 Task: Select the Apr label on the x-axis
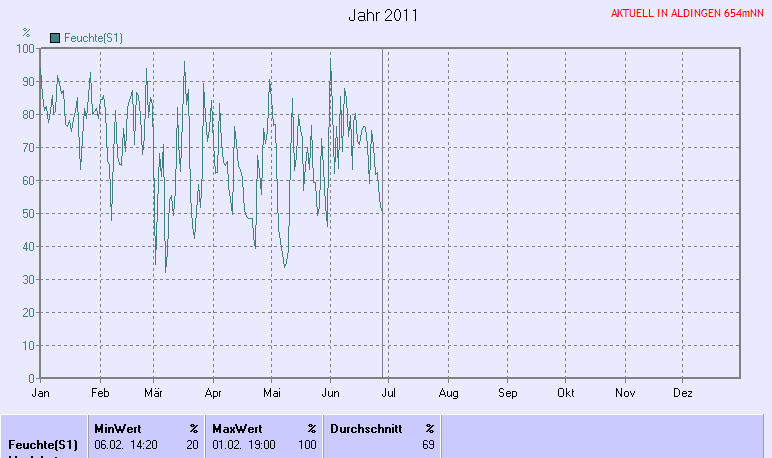click(x=212, y=394)
